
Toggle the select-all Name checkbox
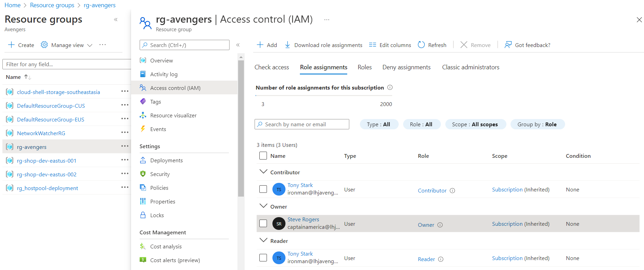263,156
